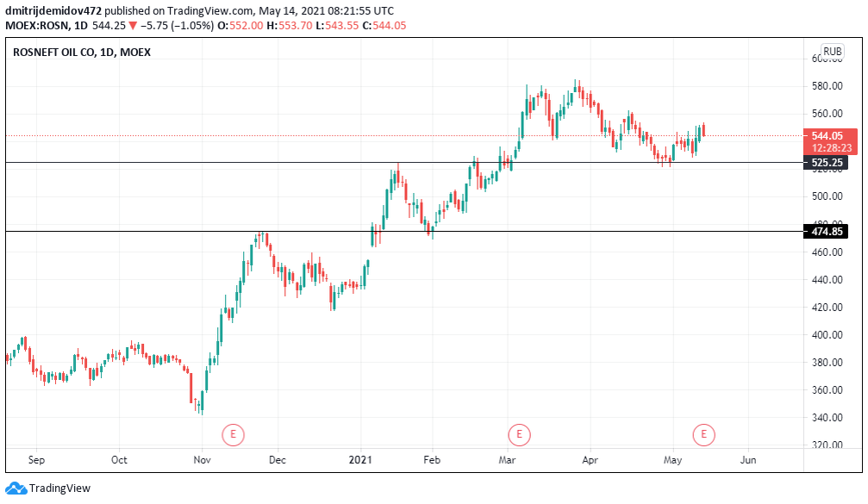Click the Oct label on time axis
The image size is (868, 504).
pos(119,460)
